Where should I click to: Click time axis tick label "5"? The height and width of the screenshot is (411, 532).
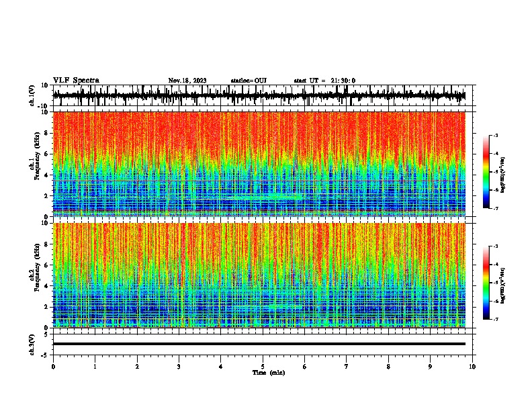263,366
